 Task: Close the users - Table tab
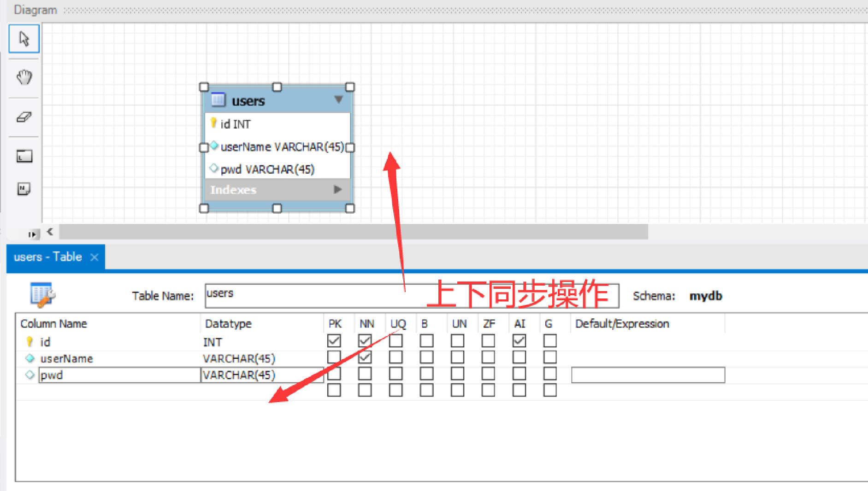(94, 257)
